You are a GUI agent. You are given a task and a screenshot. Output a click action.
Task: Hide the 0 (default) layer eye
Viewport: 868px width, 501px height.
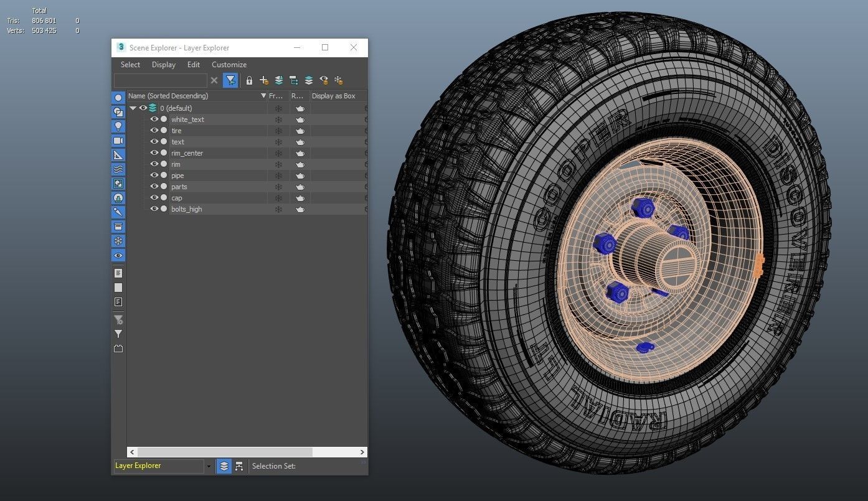[x=143, y=108]
